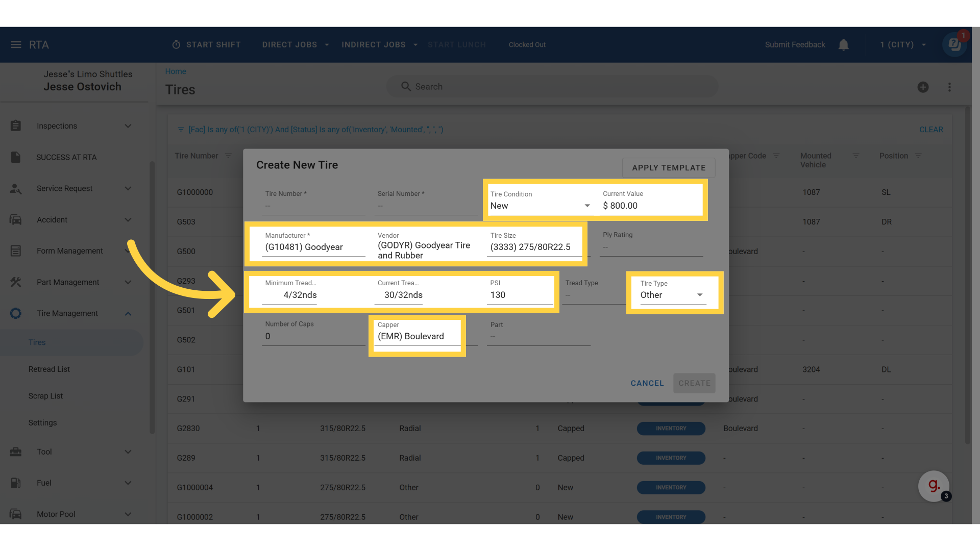Viewport: 980px width, 551px height.
Task: Click the Fuel pump icon in sidebar
Action: point(16,483)
